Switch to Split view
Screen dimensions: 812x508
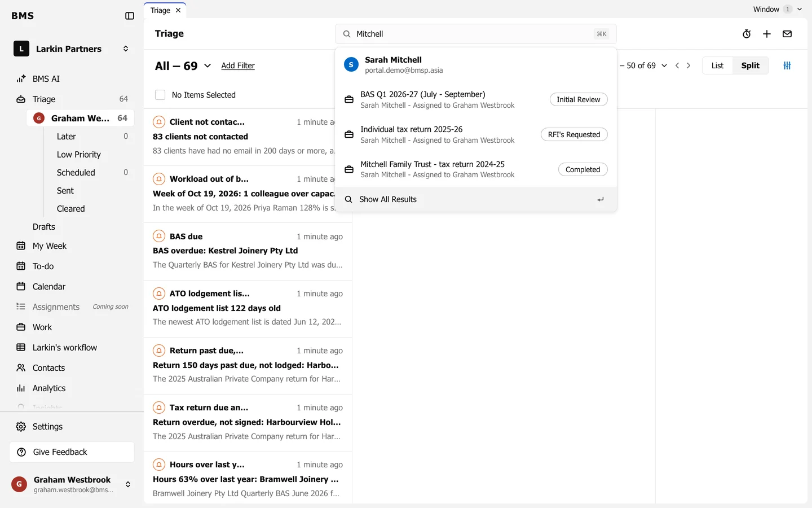point(750,65)
